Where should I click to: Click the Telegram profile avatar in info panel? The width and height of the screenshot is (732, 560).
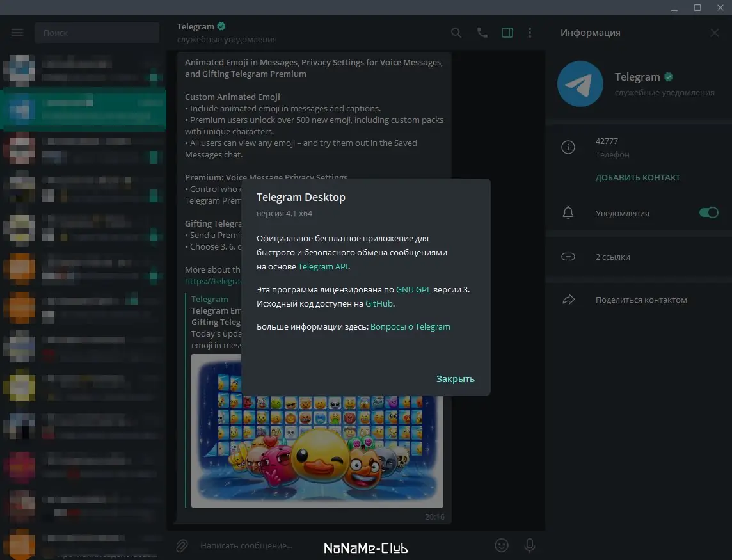[x=580, y=84]
